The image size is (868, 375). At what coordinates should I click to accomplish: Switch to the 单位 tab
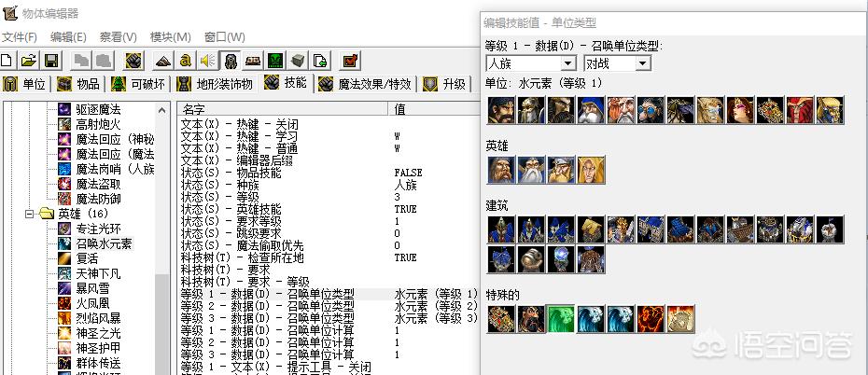pos(26,84)
